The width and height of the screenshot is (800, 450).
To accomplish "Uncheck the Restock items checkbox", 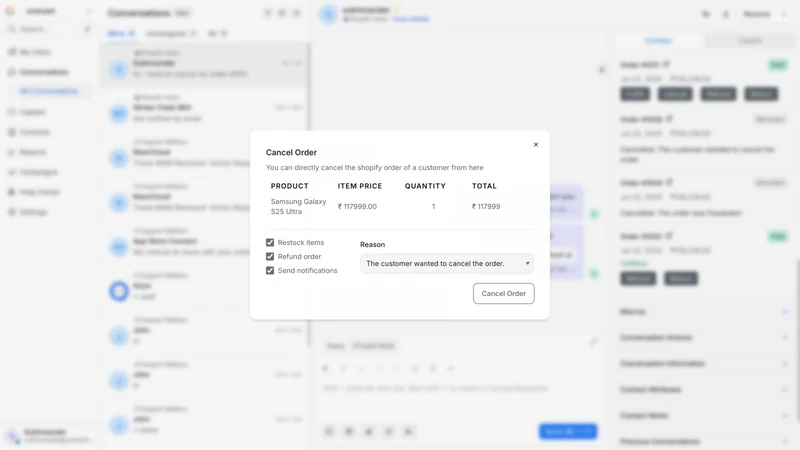I will 270,242.
